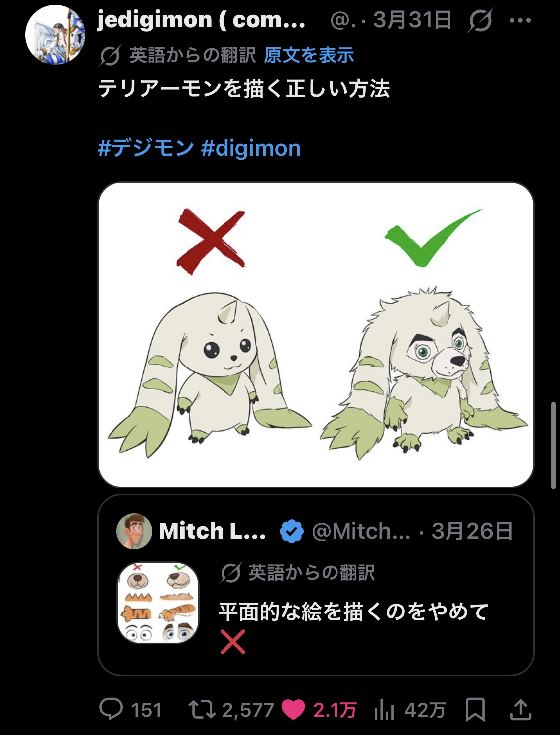Viewport: 560px width, 735px height.
Task: Open the #digimon hashtag
Action: pyautogui.click(x=251, y=148)
